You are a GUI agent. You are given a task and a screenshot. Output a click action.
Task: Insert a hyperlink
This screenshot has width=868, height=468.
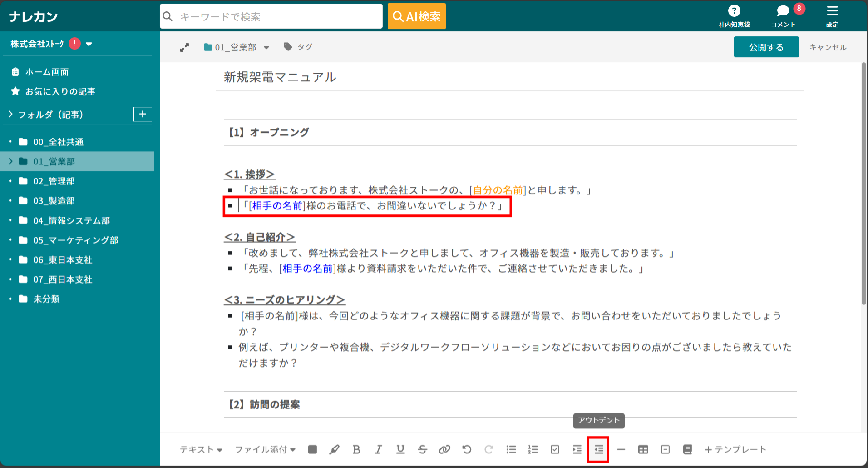(x=444, y=449)
